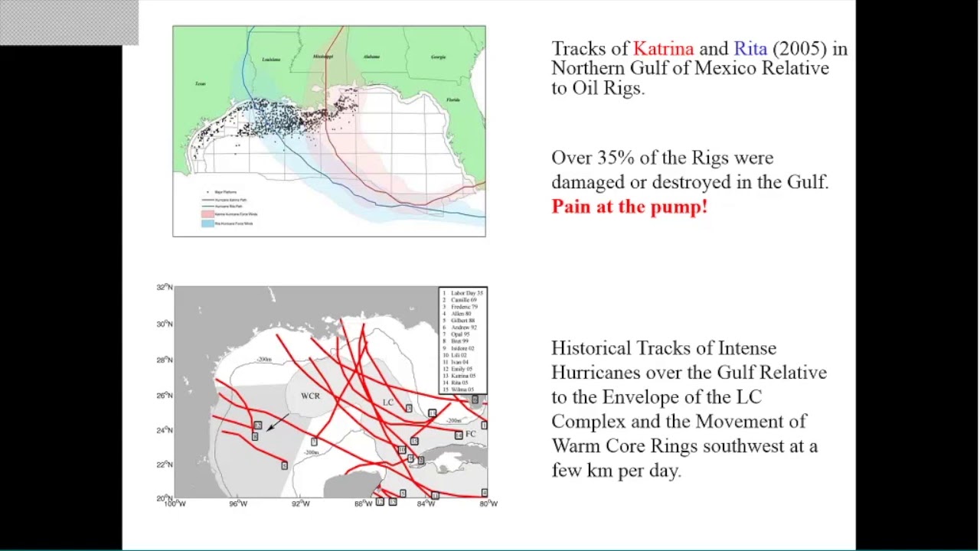Click "Allen 80" in the hurricane legend
The image size is (980, 551).
[x=461, y=314]
